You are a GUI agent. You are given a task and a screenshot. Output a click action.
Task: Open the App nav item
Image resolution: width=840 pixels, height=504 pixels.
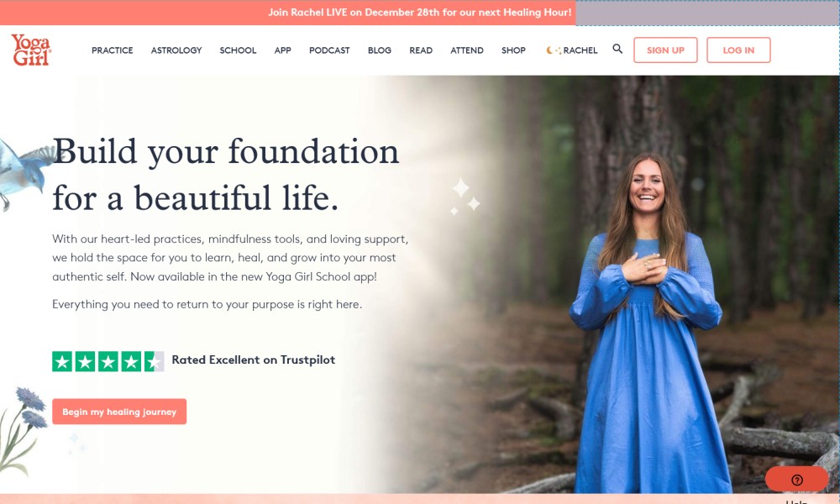point(282,50)
